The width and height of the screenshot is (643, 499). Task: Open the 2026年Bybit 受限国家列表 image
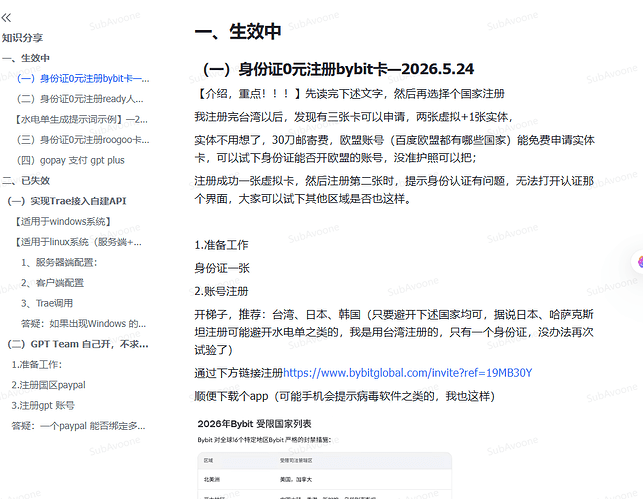click(x=324, y=459)
